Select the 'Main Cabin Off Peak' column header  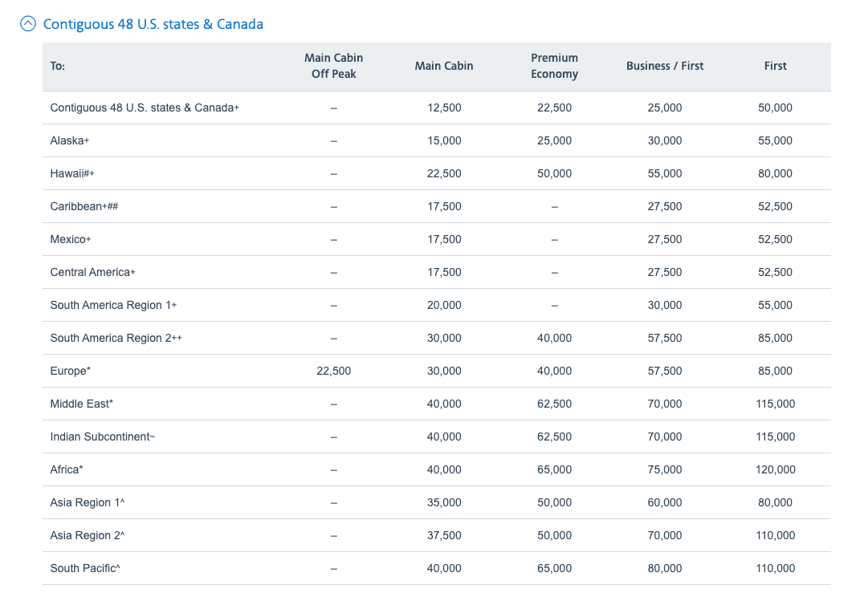[333, 66]
